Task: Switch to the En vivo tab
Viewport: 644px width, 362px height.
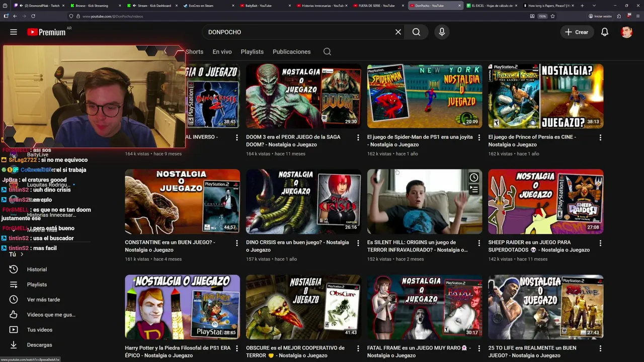Action: (222, 52)
